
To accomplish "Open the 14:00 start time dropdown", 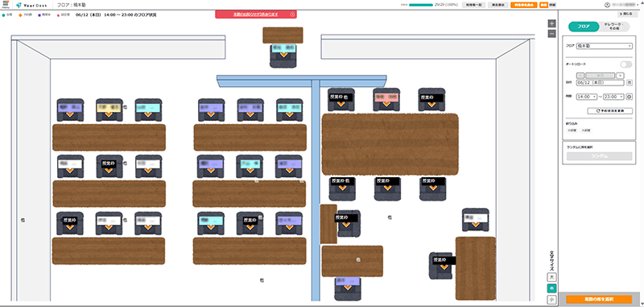I will (x=587, y=97).
